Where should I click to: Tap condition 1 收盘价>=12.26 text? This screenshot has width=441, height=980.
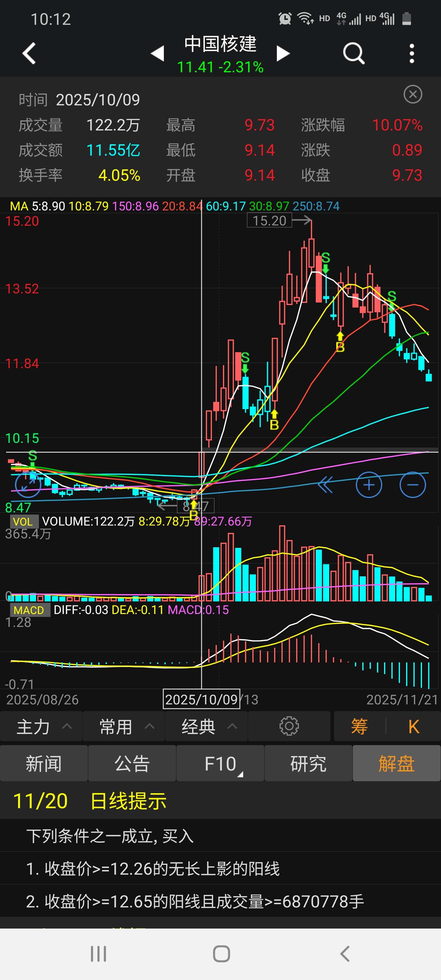(153, 869)
